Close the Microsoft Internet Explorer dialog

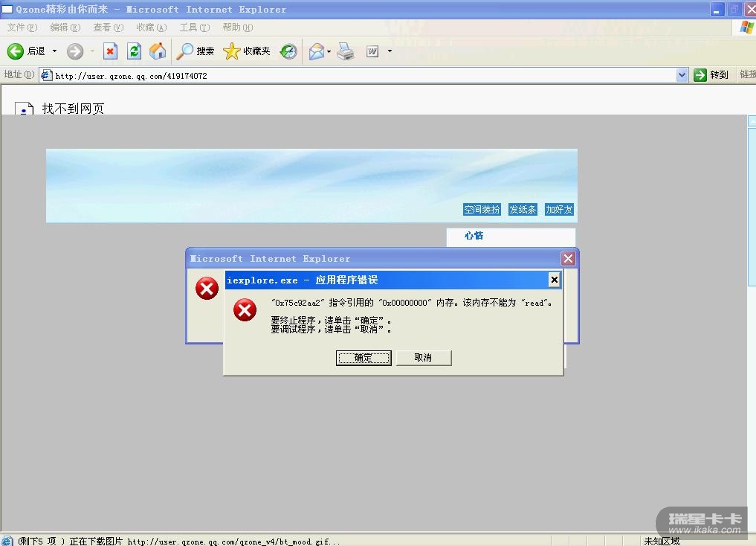coord(569,259)
